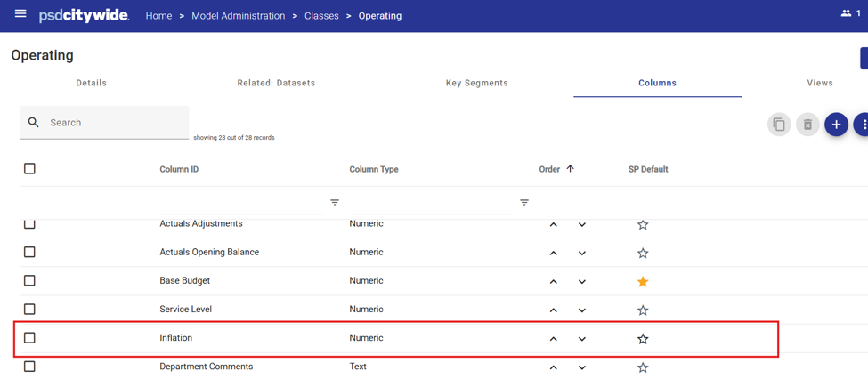Check the Department Comments row checkbox
This screenshot has height=379, width=868.
pyautogui.click(x=30, y=367)
